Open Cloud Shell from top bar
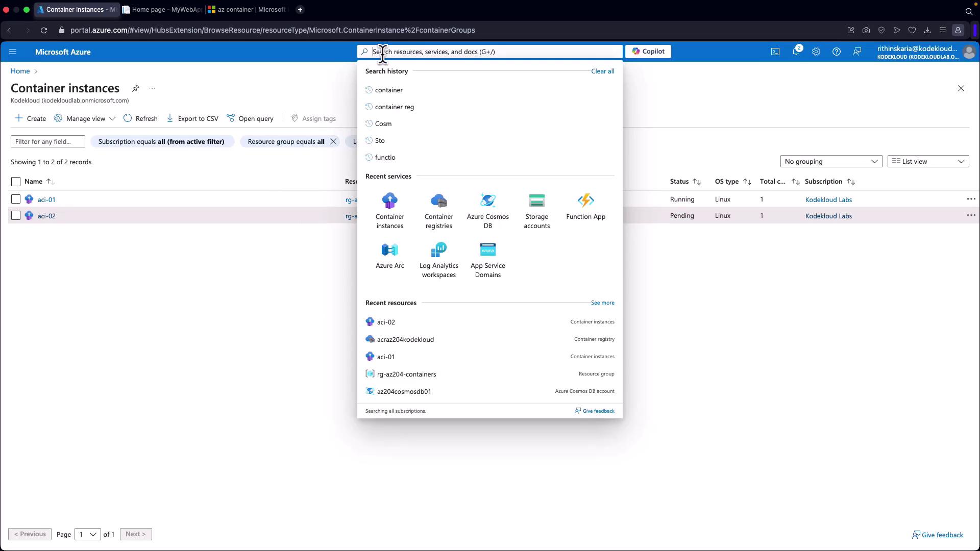This screenshot has height=551, width=980. tap(775, 52)
